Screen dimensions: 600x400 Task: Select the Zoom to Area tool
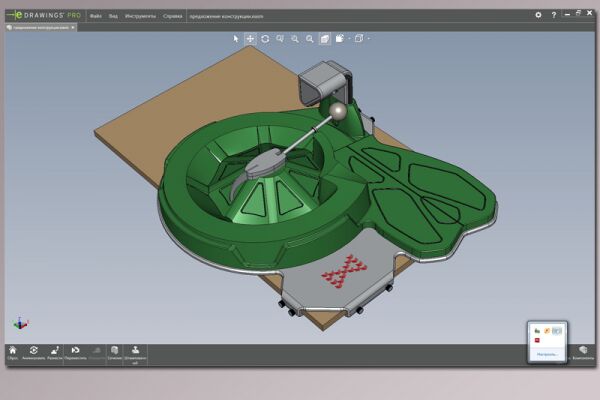coord(280,39)
